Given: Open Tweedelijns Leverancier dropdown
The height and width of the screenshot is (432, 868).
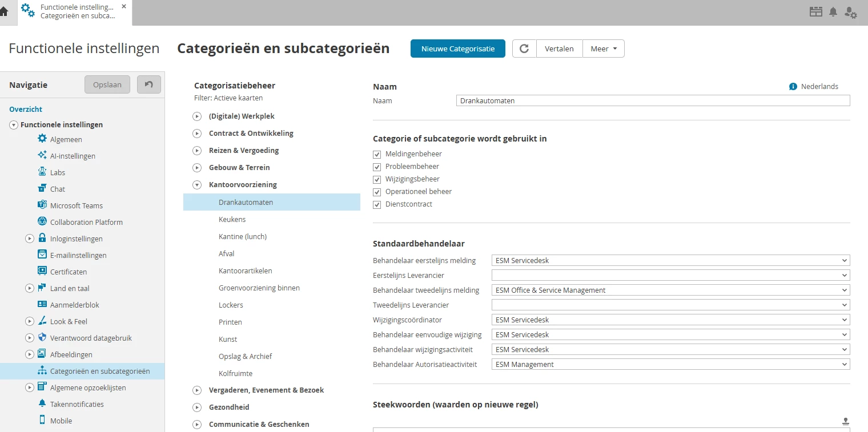Looking at the screenshot, I should (670, 305).
